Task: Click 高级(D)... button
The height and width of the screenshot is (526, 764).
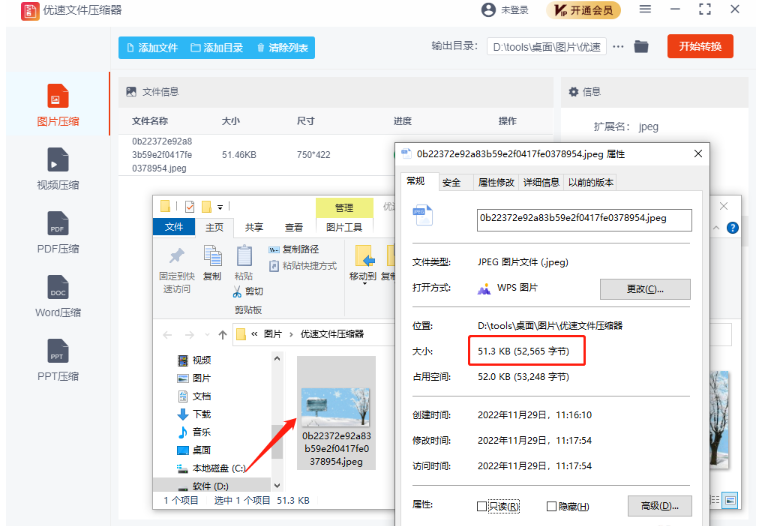Action: (659, 507)
